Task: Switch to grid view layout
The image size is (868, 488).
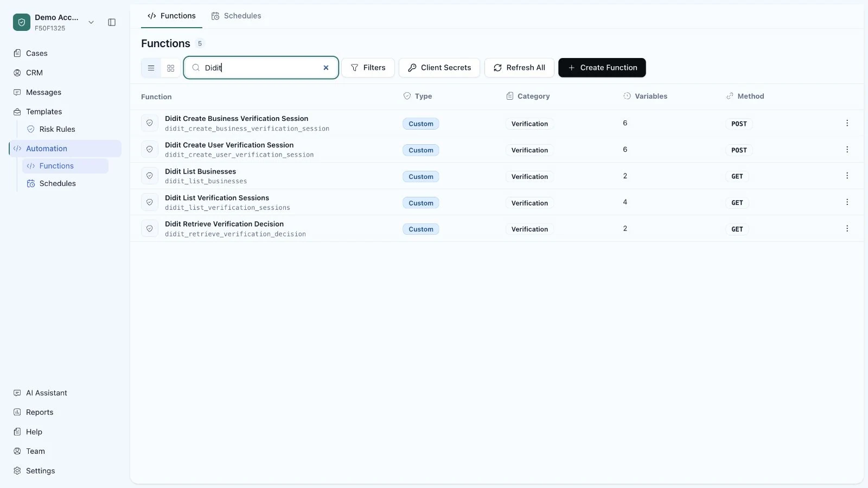Action: 171,68
